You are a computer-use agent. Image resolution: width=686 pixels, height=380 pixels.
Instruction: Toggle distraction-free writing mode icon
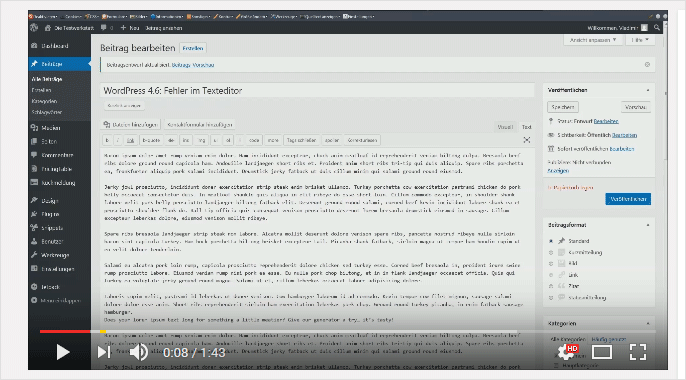pyautogui.click(x=527, y=140)
